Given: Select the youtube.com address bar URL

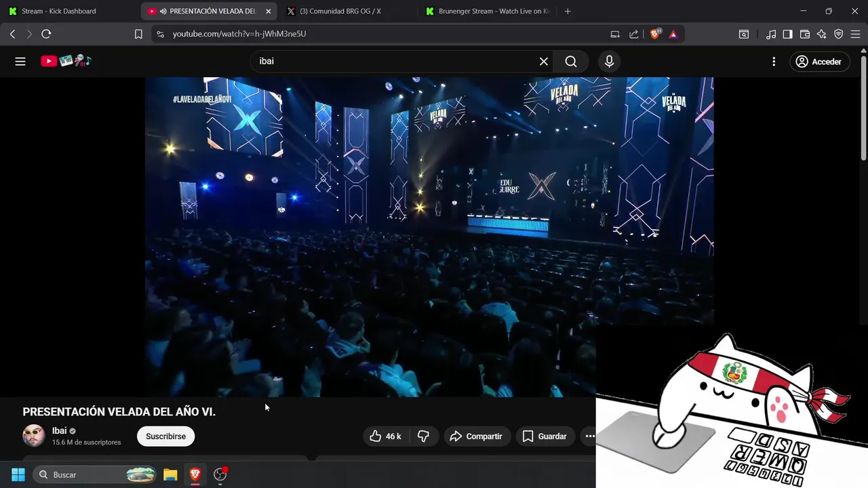Looking at the screenshot, I should tap(239, 34).
